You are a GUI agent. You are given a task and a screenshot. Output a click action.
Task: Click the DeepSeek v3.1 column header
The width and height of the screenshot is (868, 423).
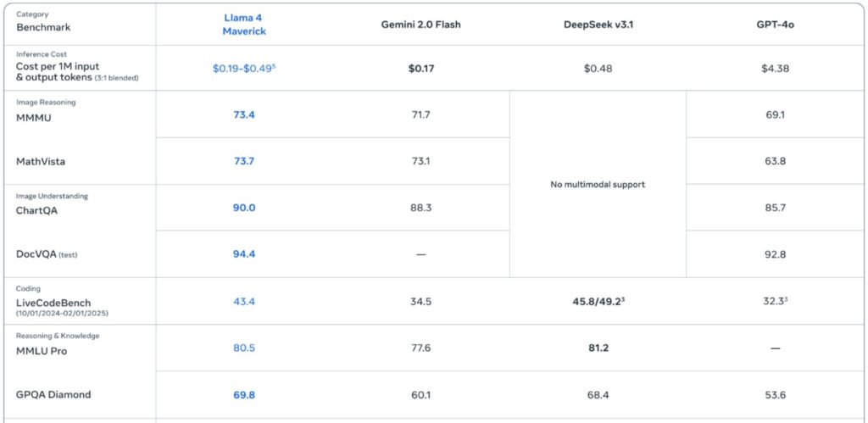[597, 25]
